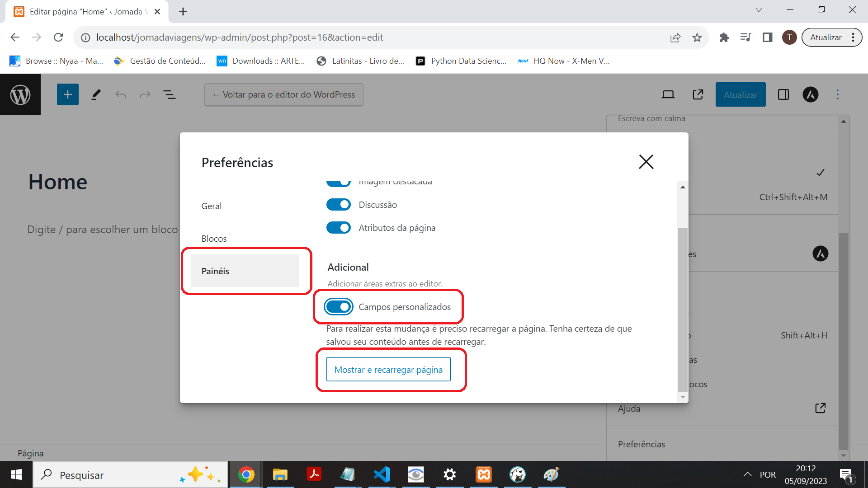The image size is (868, 488).
Task: Click the WordPress logo icon
Action: click(x=20, y=94)
